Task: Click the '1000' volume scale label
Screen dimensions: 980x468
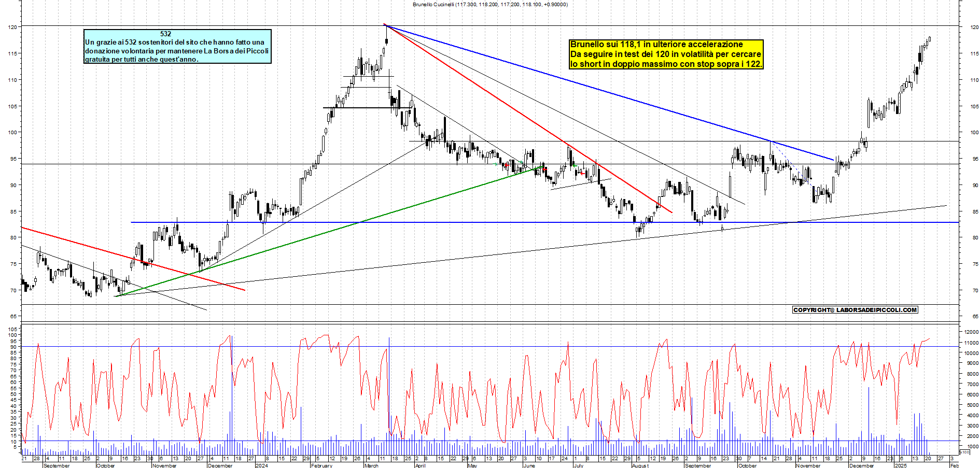Action: tap(972, 446)
